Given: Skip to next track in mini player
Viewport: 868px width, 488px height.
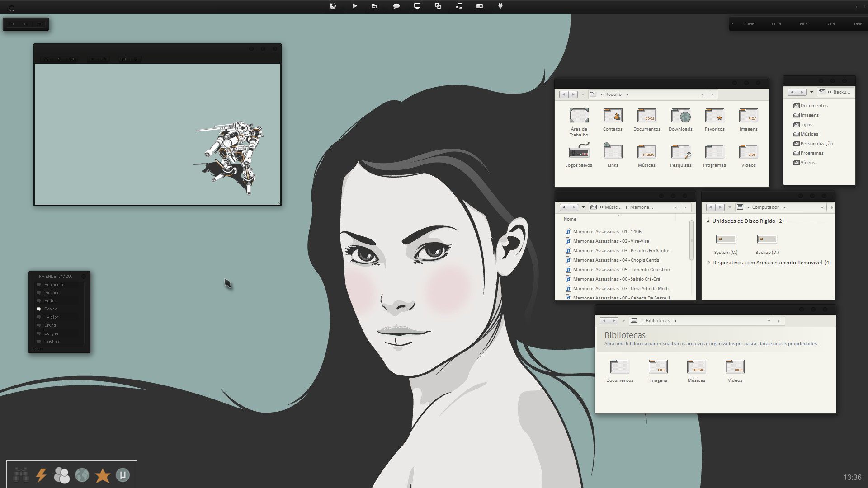Looking at the screenshot, I should (x=39, y=24).
